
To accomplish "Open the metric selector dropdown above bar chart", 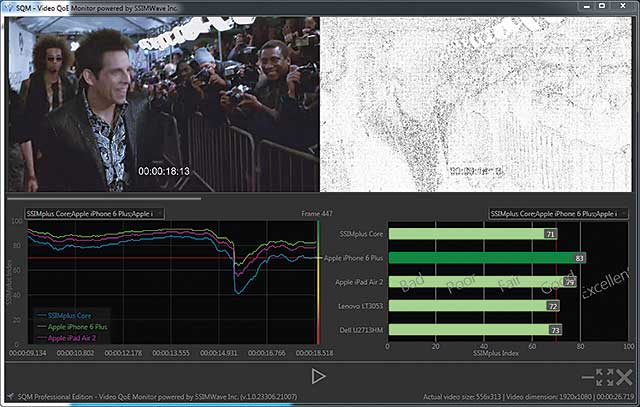I will [x=558, y=214].
